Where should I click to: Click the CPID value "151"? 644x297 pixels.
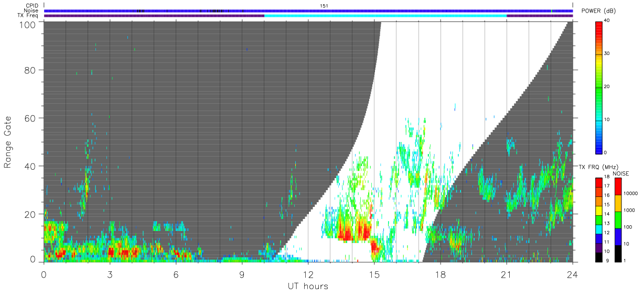click(x=324, y=6)
